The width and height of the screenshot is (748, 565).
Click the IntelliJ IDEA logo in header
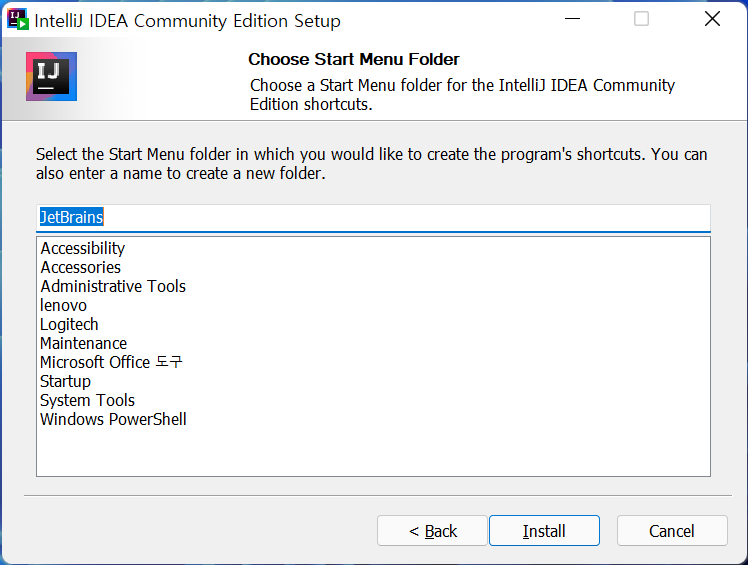(x=51, y=77)
